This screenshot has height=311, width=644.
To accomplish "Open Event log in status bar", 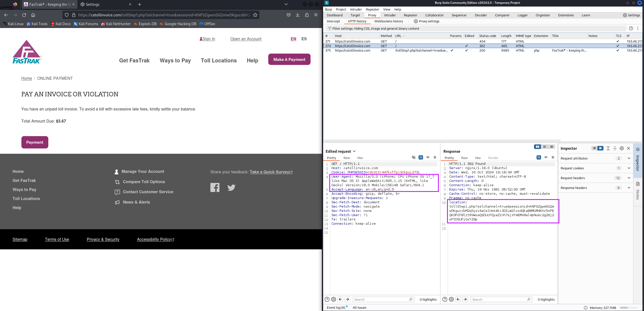I will point(336,307).
